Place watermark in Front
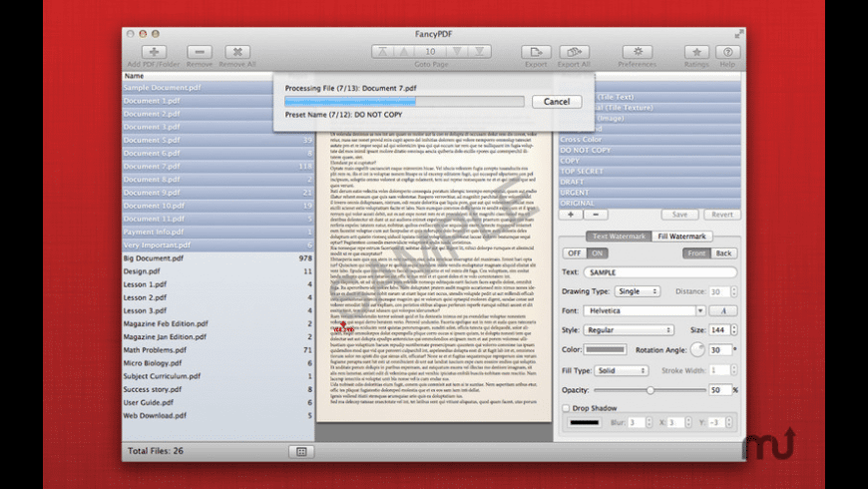This screenshot has width=868, height=489. 696,253
